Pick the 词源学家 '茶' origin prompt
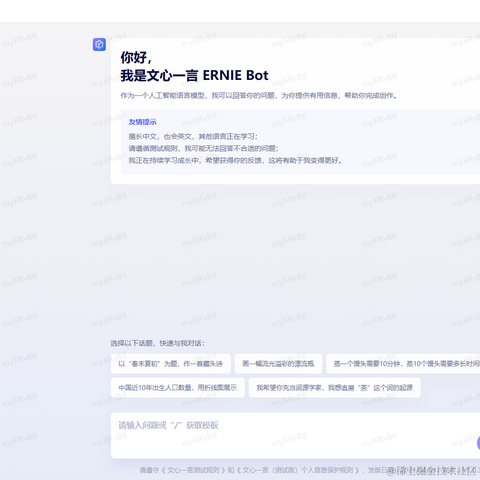Image resolution: width=480 pixels, height=480 pixels. pos(335,388)
